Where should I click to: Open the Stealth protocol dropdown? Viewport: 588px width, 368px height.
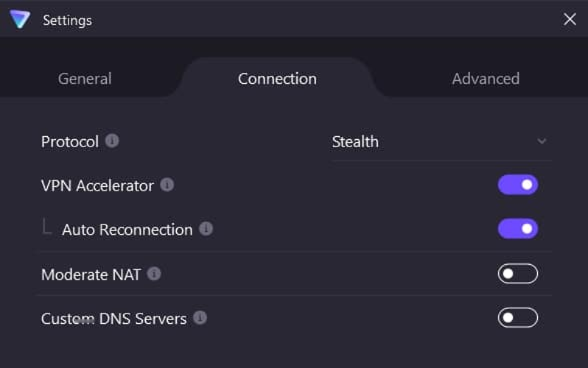[440, 141]
